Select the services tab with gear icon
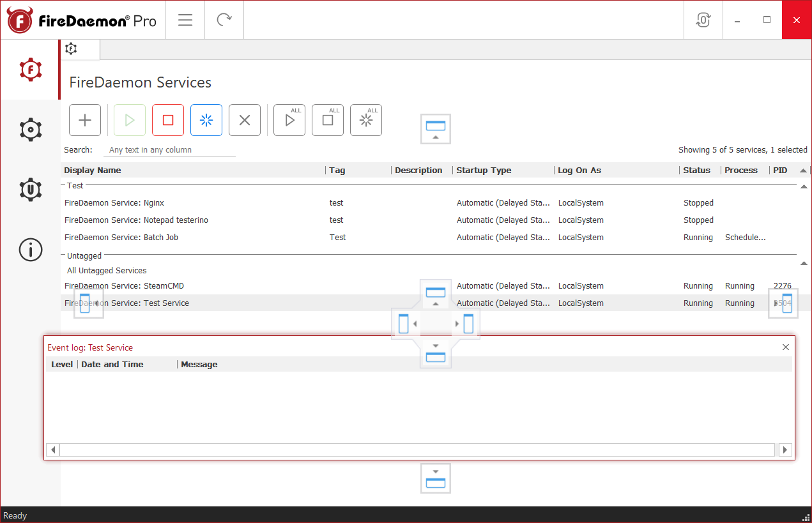The height and width of the screenshot is (523, 812). (x=80, y=49)
